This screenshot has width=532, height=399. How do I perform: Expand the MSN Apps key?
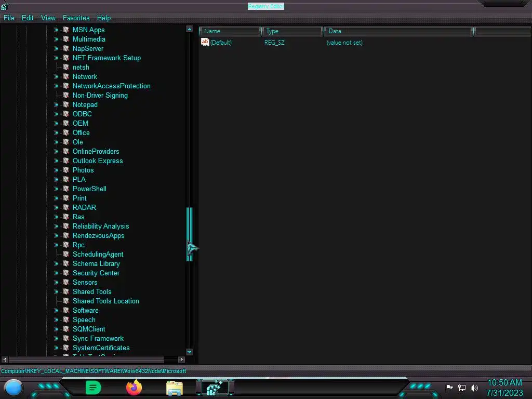pyautogui.click(x=56, y=30)
